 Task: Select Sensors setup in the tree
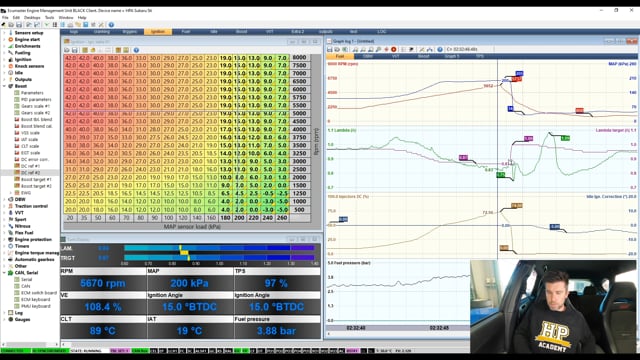click(29, 33)
